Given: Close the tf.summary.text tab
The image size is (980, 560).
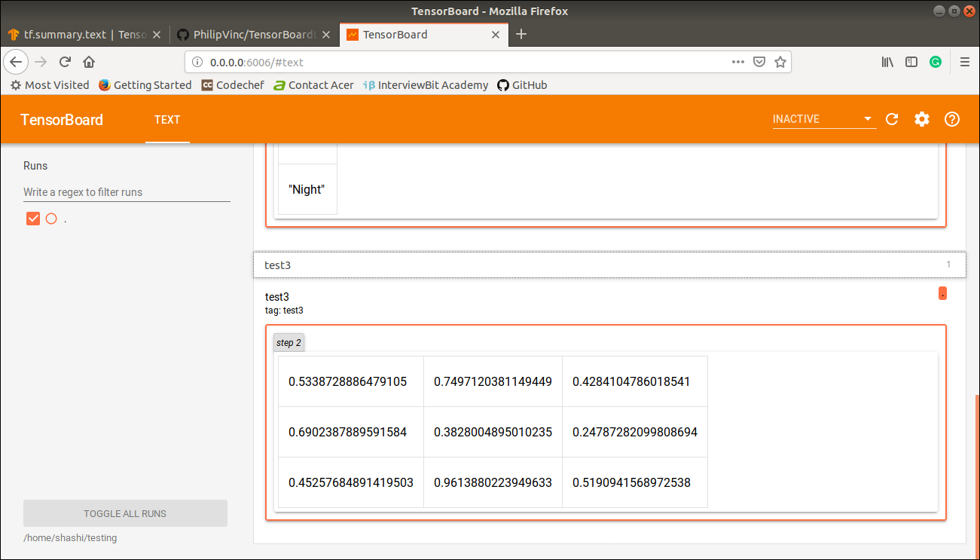Looking at the screenshot, I should pos(157,35).
